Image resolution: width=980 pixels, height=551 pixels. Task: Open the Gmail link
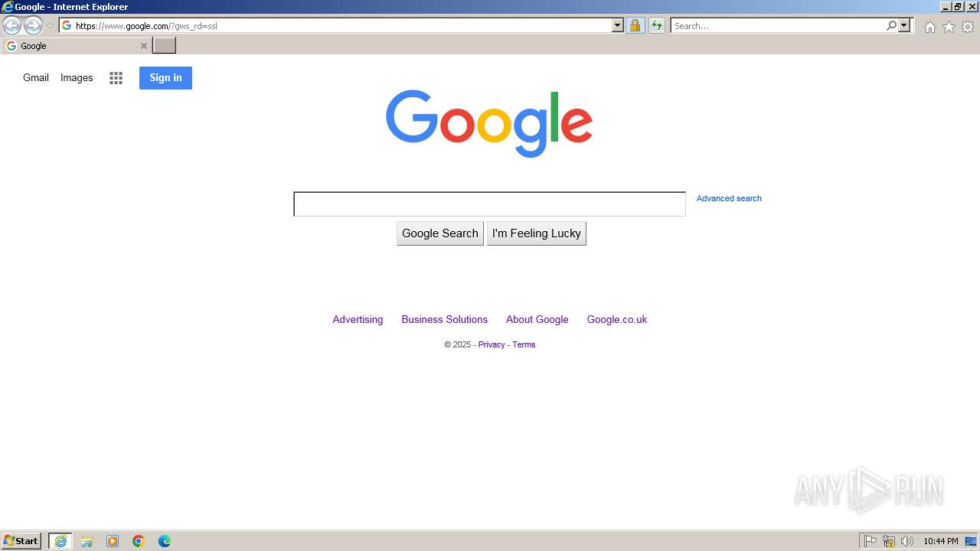tap(36, 78)
